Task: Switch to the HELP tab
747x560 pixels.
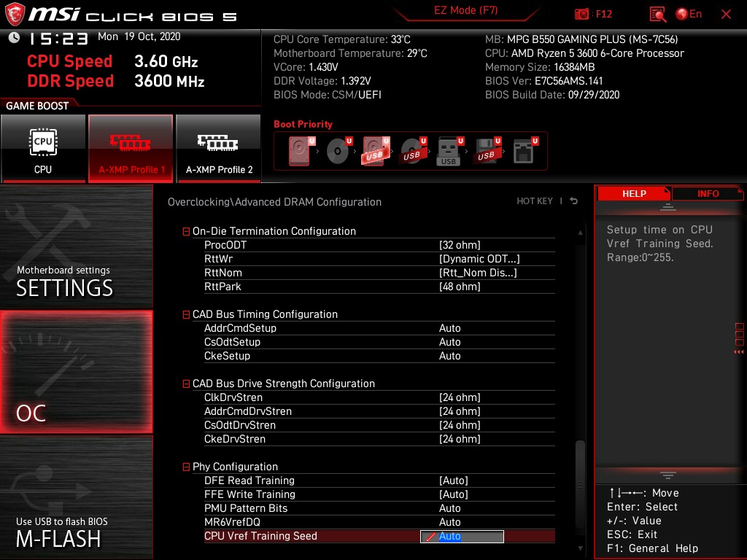Action: point(633,193)
